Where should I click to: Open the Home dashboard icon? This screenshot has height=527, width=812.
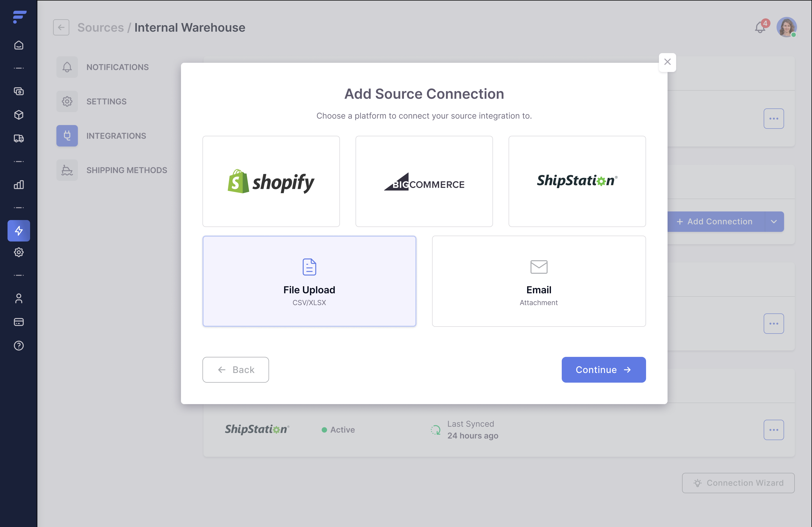[19, 45]
